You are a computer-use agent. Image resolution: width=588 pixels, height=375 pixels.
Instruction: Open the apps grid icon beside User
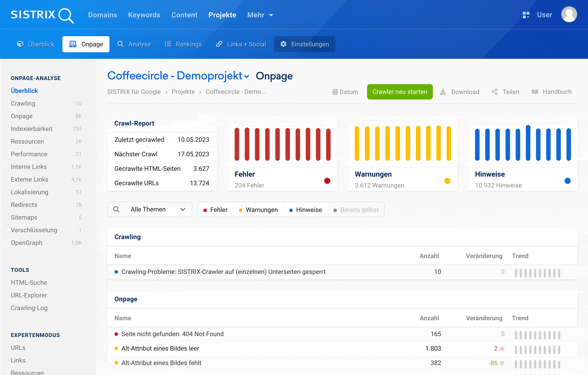526,15
